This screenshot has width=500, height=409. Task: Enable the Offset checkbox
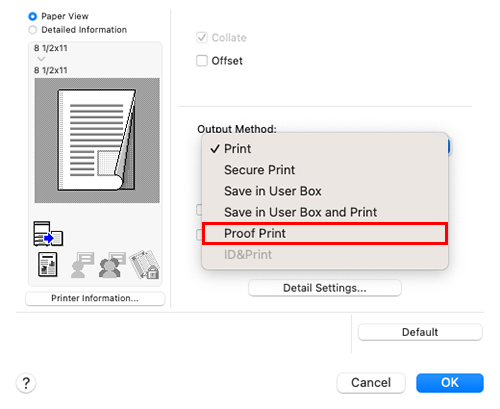pos(202,61)
